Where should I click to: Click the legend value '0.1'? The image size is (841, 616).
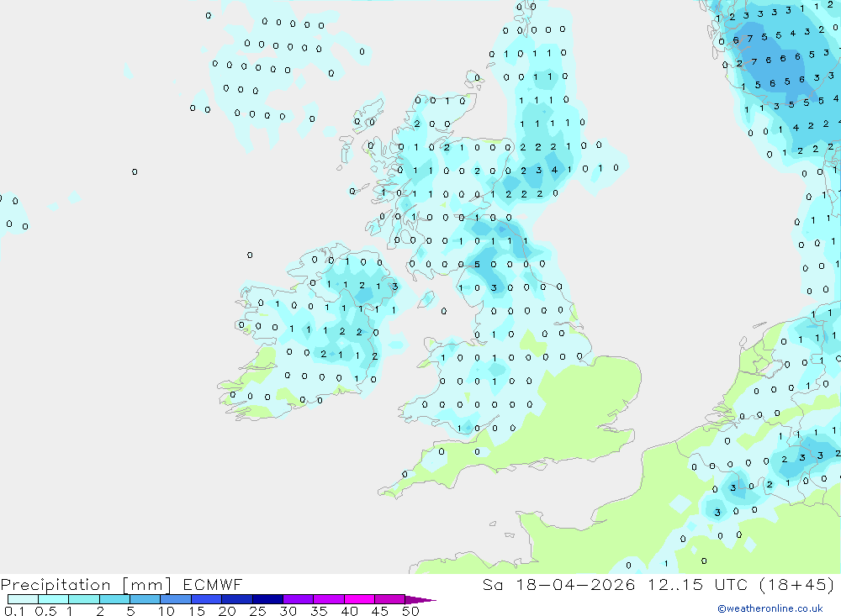click(x=14, y=611)
